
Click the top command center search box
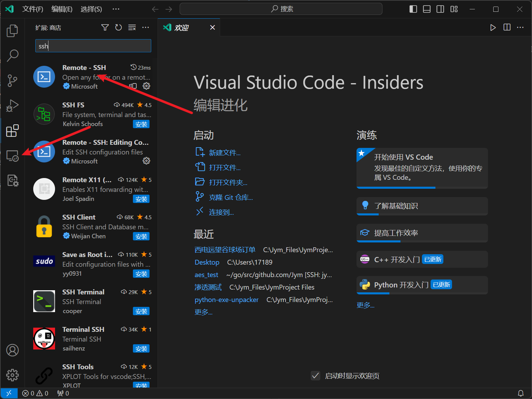281,9
